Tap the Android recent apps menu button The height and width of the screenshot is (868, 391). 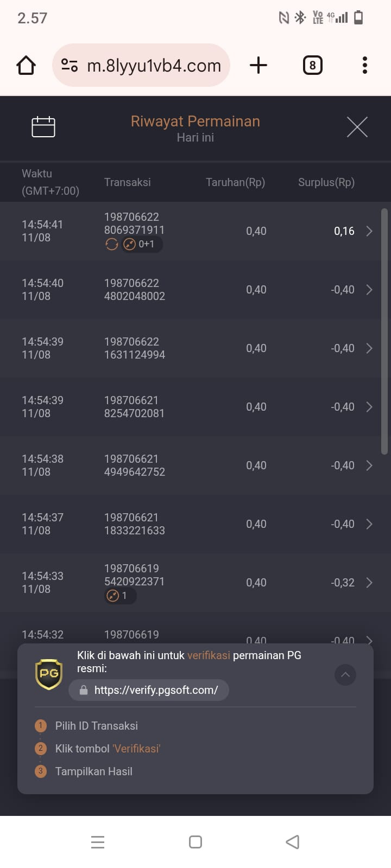98,842
